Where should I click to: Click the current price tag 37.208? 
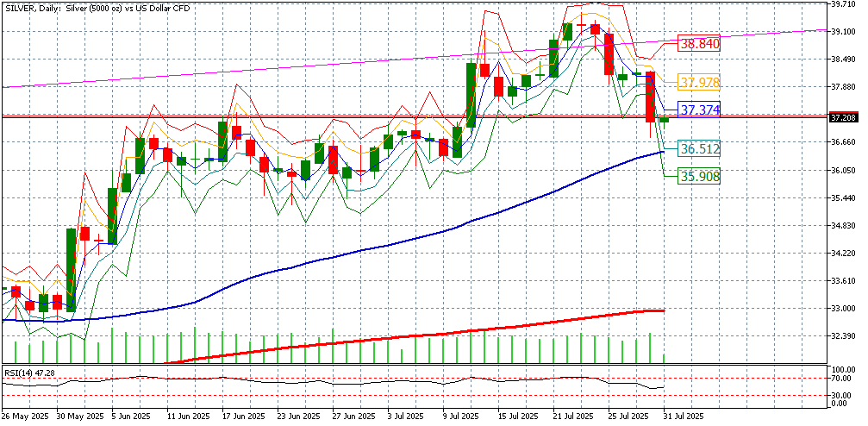842,117
